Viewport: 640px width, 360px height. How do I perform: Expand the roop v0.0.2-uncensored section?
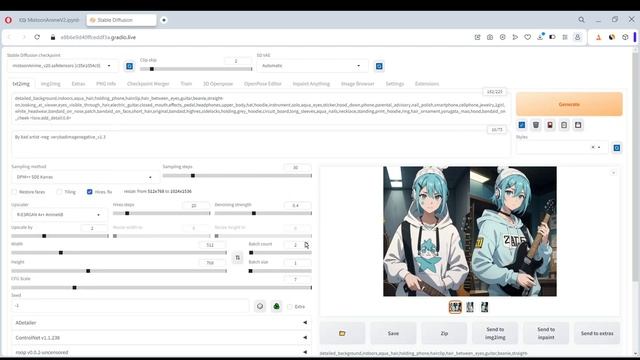point(161,352)
